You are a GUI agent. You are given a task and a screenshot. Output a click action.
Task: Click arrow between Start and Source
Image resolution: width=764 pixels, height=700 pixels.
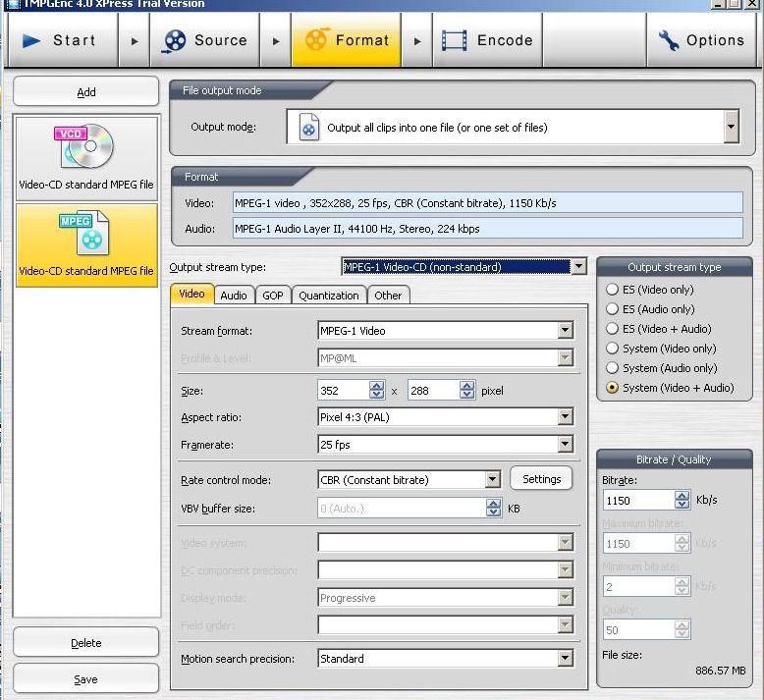tap(135, 41)
